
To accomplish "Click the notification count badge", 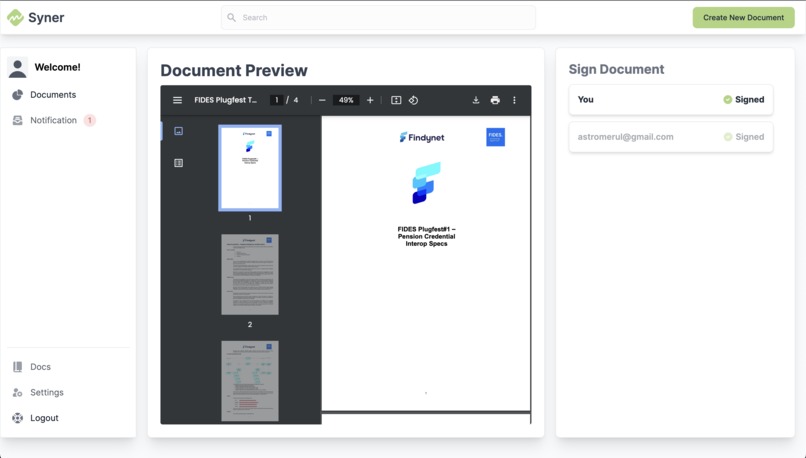I will click(x=90, y=120).
